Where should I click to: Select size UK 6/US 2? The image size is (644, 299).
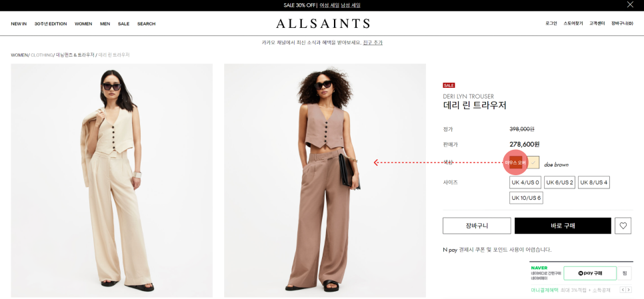(x=559, y=182)
